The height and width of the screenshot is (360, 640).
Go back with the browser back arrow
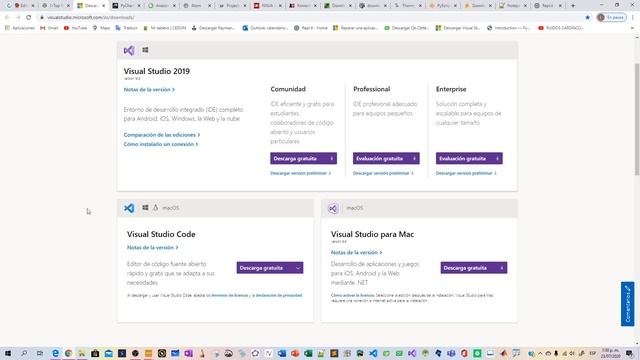pos(7,18)
